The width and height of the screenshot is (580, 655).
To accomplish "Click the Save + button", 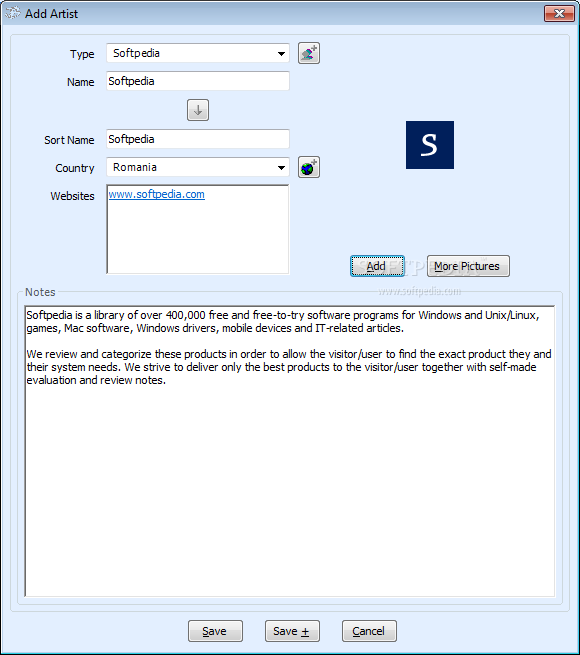I will [x=292, y=631].
